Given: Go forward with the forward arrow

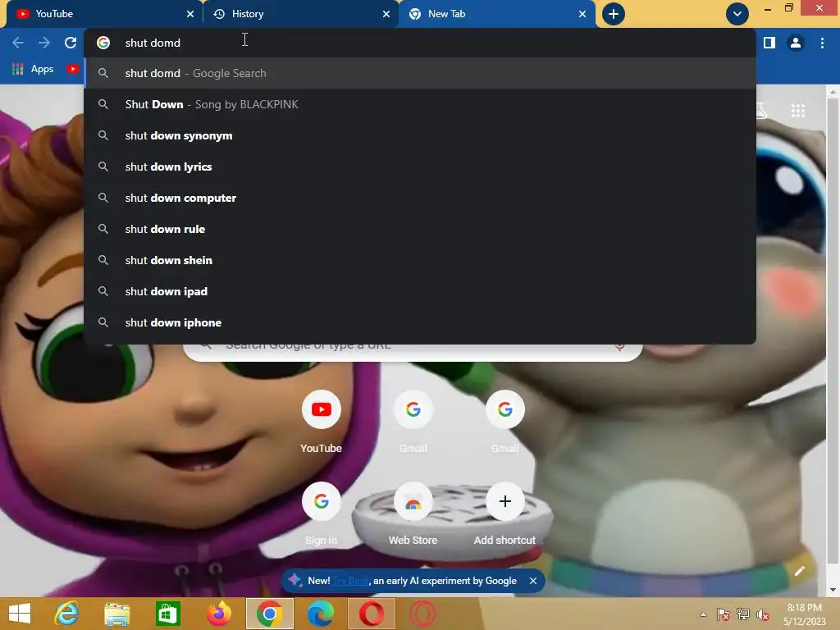Looking at the screenshot, I should 44,43.
